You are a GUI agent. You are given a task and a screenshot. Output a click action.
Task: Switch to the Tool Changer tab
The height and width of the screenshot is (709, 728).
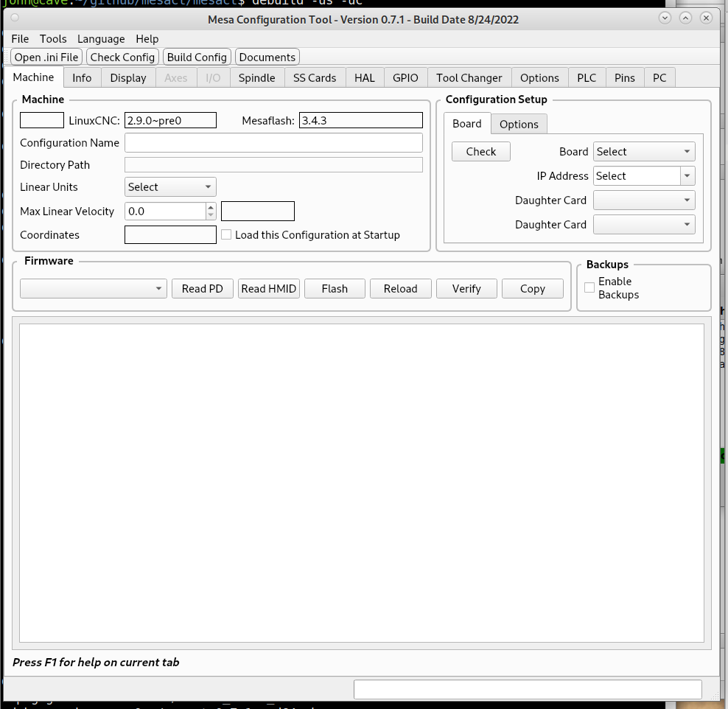click(469, 77)
